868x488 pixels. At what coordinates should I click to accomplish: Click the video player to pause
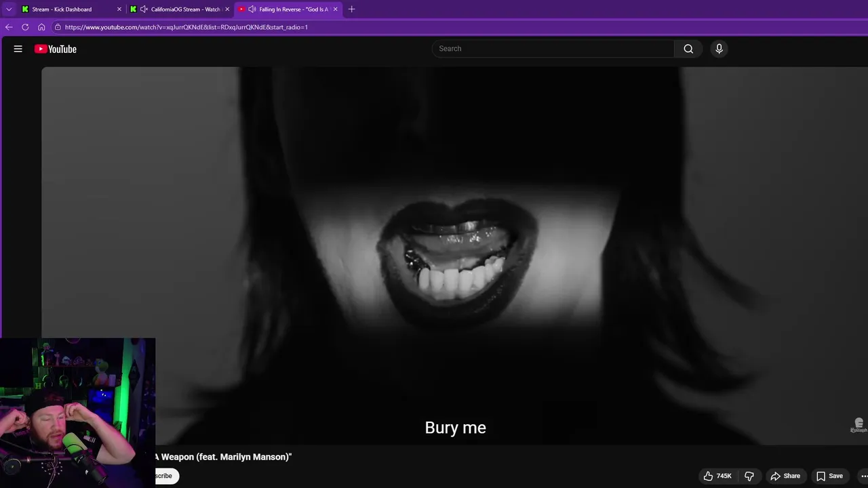coord(454,256)
